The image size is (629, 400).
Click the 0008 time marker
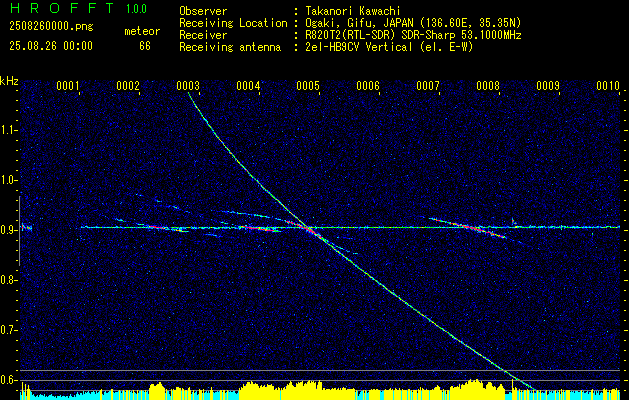tap(488, 86)
